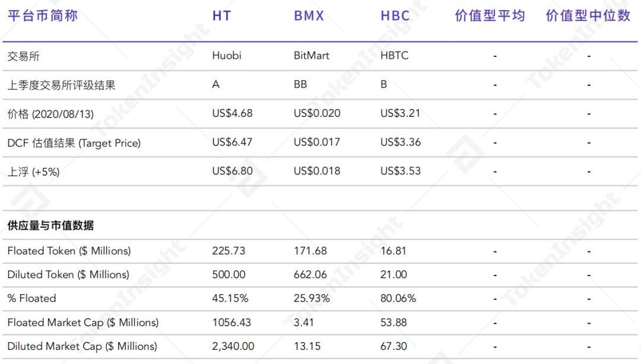Click the HBC column header
The image size is (641, 364).
pyautogui.click(x=395, y=16)
